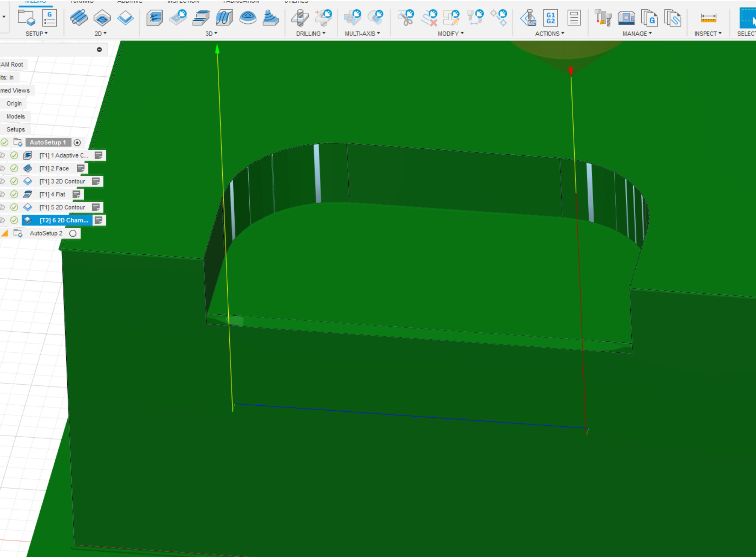756x557 pixels.
Task: Click the G1 G2 Post Process icon
Action: [551, 18]
